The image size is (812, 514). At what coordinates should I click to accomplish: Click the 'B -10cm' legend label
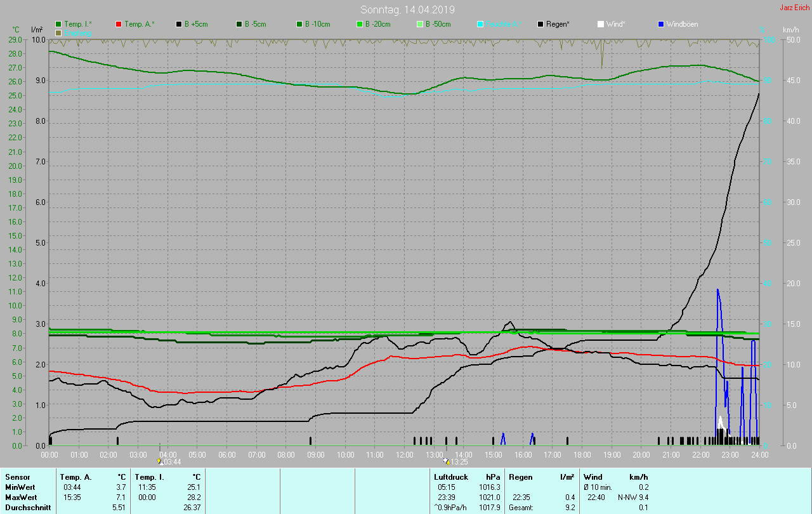(318, 24)
